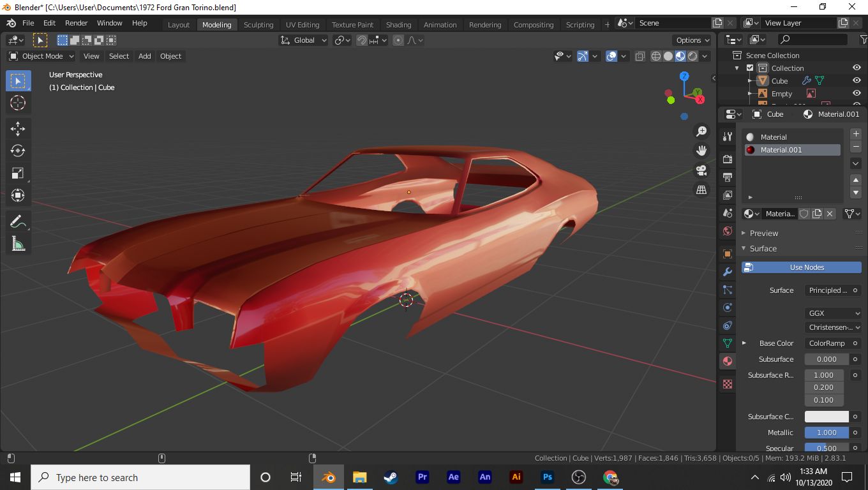Toggle the camera view icon

coord(701,170)
